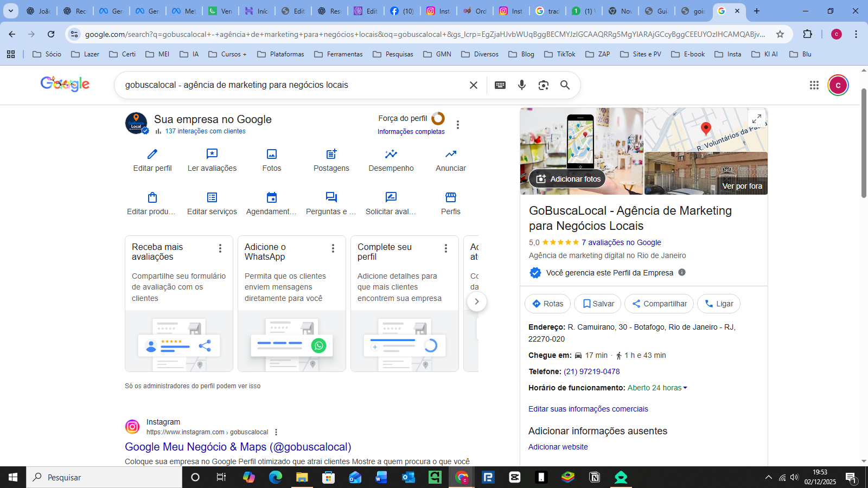
Task: Open info icon beside Você gerencia este Perfil
Action: 682,272
